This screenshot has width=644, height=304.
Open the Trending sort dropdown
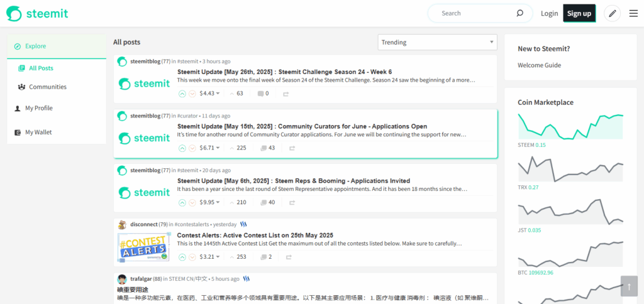coord(437,42)
